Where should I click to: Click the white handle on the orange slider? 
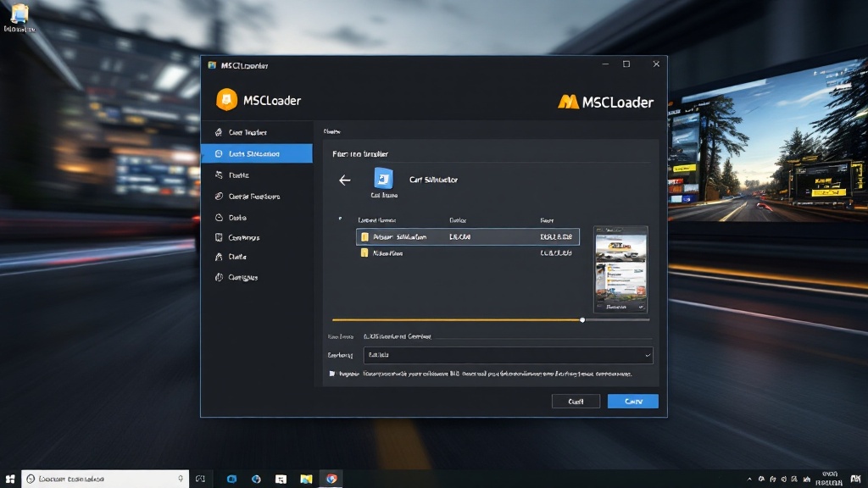tap(581, 319)
